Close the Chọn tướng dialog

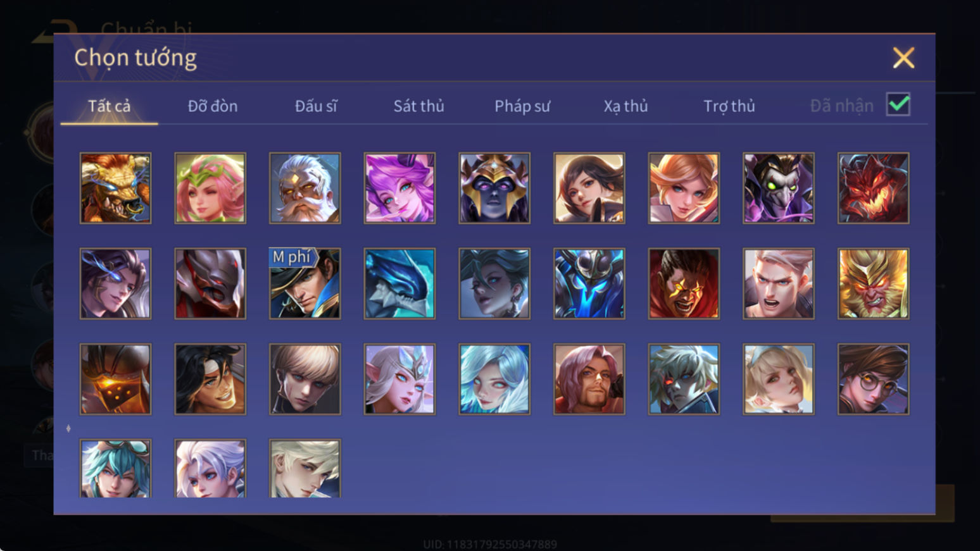pos(903,58)
